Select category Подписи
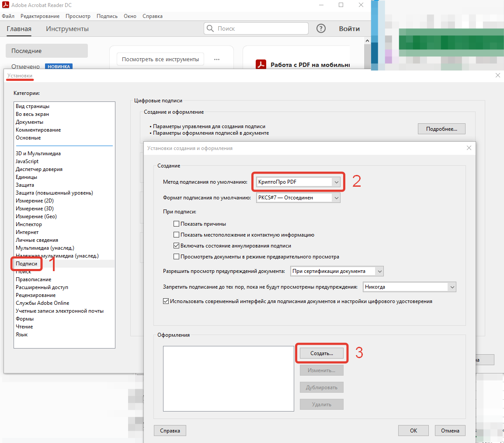This screenshot has width=504, height=443. pyautogui.click(x=26, y=264)
